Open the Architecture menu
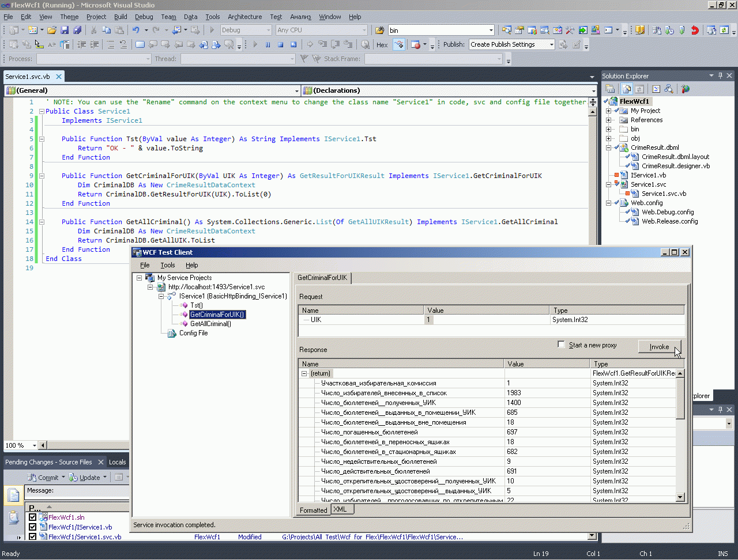Viewport: 738px width, 560px height. coord(244,17)
